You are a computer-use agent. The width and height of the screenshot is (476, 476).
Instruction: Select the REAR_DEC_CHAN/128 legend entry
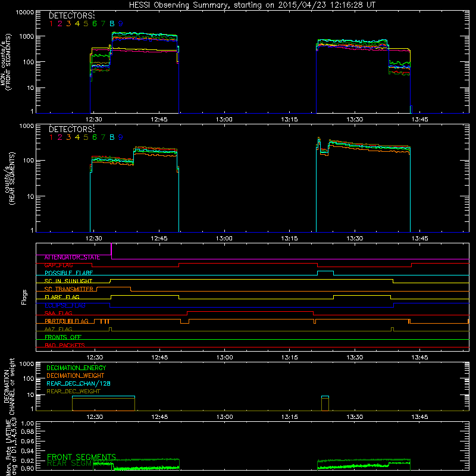pos(79,384)
